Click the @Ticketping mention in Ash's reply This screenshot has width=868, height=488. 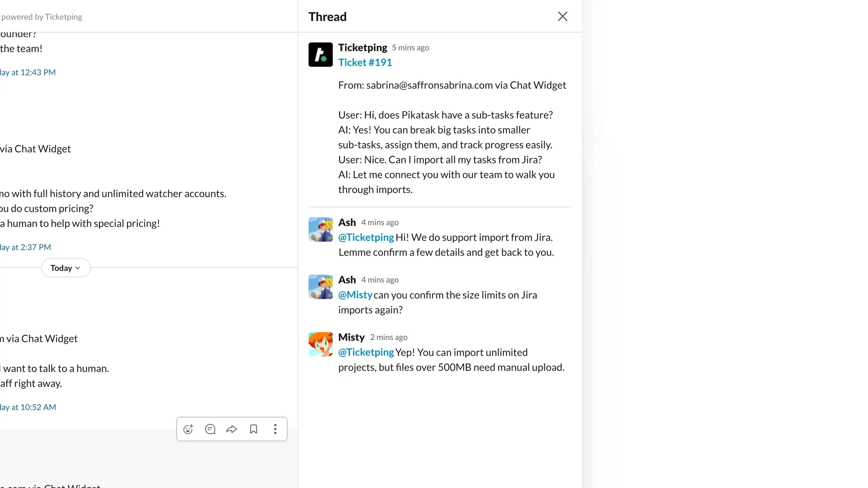coord(366,237)
